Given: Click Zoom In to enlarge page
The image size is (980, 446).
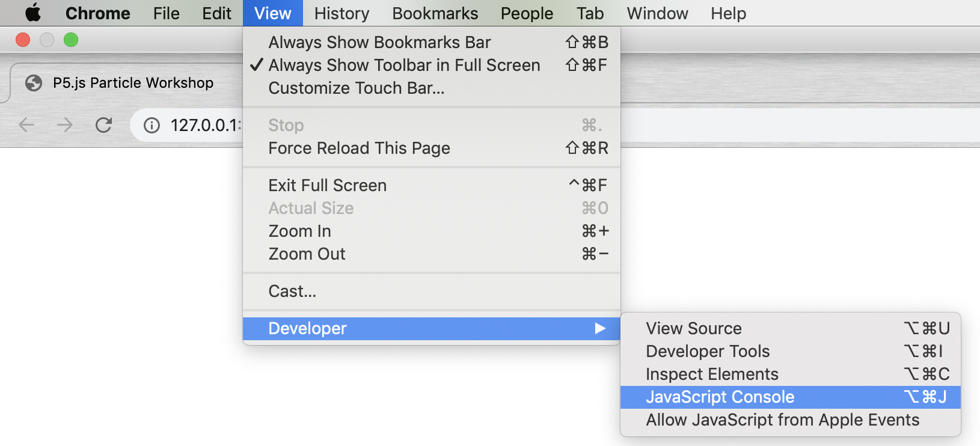Looking at the screenshot, I should [x=299, y=231].
